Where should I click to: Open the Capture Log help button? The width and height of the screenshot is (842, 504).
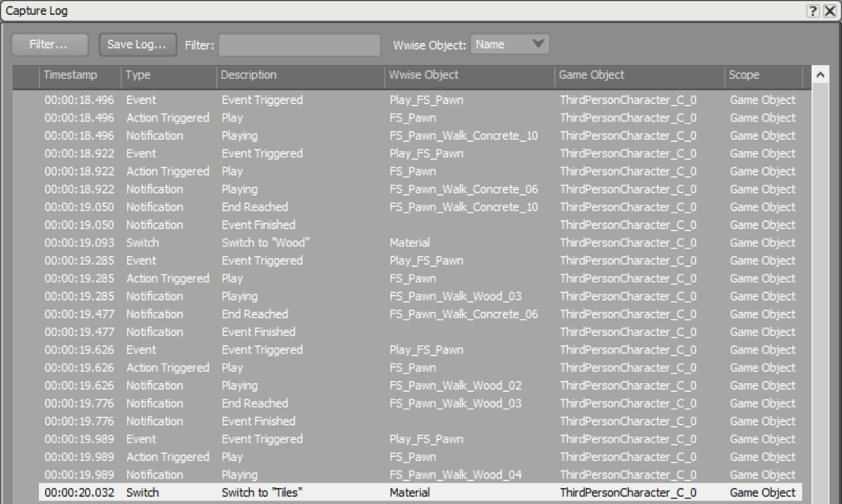point(813,11)
